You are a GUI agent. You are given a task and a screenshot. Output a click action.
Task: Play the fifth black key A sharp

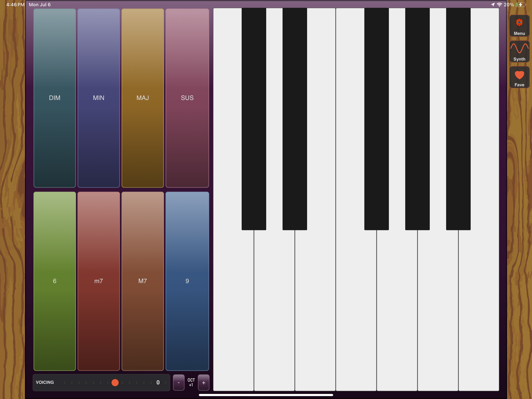coord(458,119)
